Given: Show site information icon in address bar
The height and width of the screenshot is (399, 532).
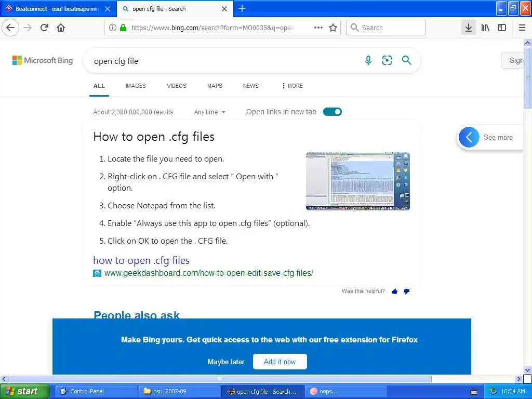Looking at the screenshot, I should (113, 28).
